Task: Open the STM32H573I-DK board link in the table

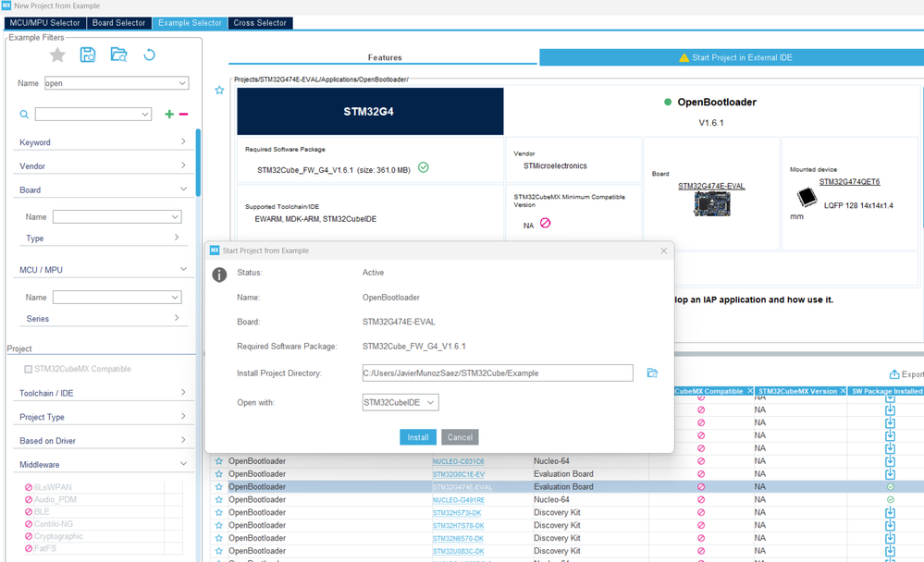Action: [457, 513]
